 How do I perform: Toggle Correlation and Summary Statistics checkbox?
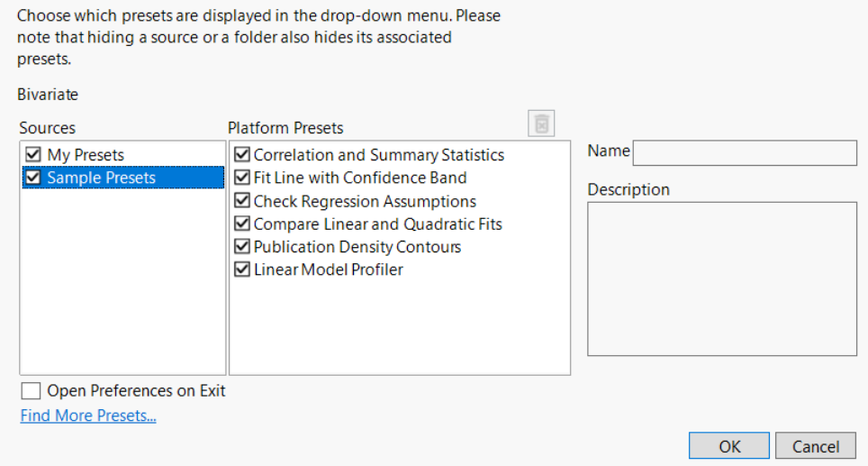coord(242,155)
